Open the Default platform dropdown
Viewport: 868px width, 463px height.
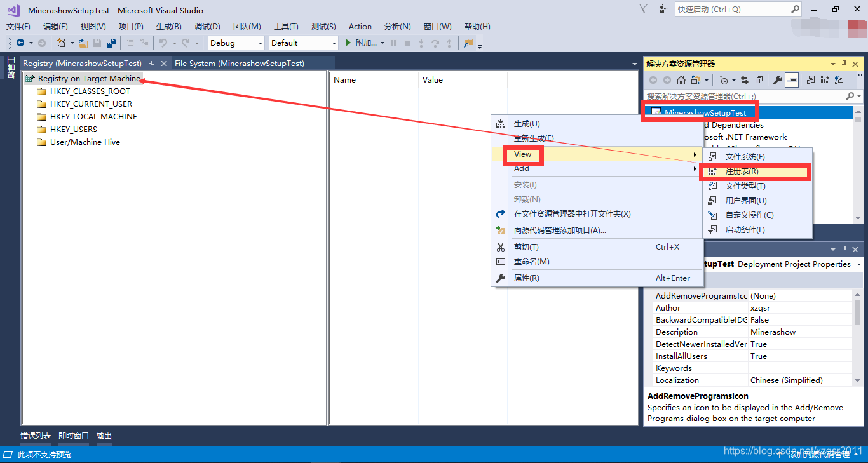334,43
